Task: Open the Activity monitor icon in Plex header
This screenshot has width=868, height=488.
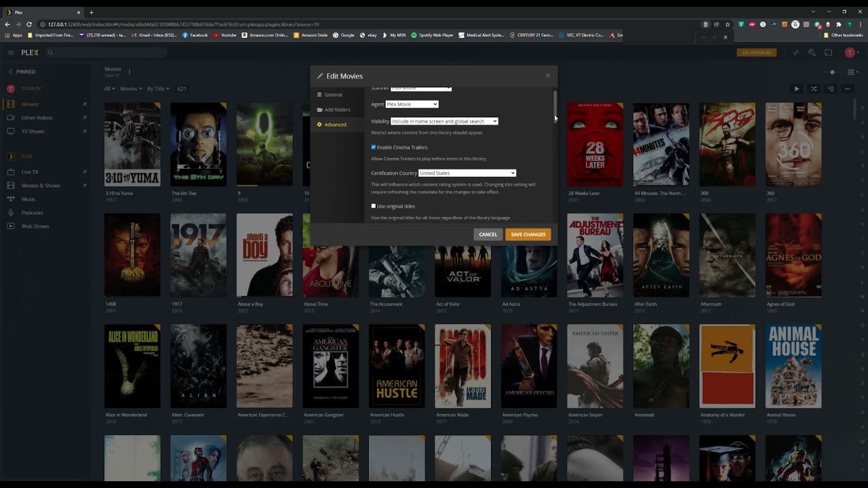Action: click(x=795, y=52)
